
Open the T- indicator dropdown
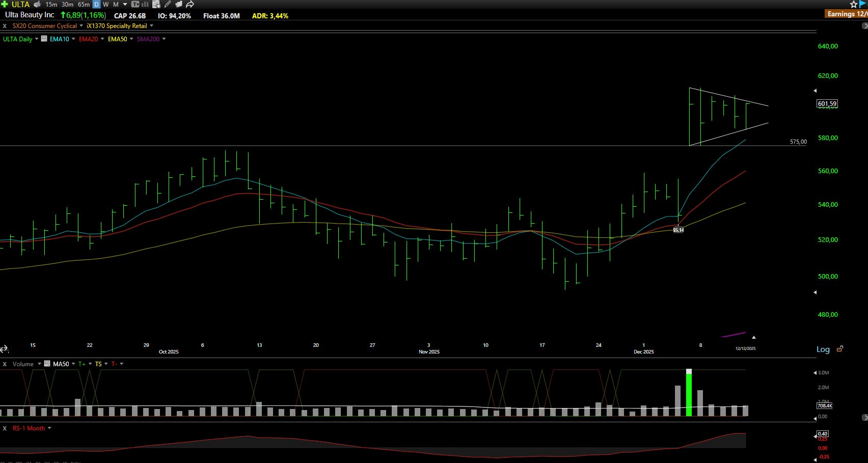[x=121, y=364]
